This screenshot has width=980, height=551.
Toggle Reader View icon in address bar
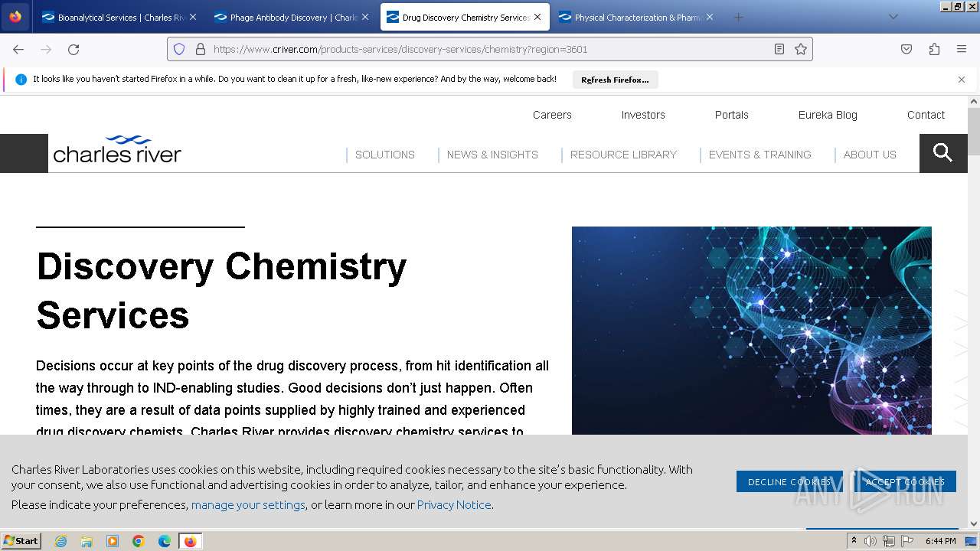(x=779, y=49)
